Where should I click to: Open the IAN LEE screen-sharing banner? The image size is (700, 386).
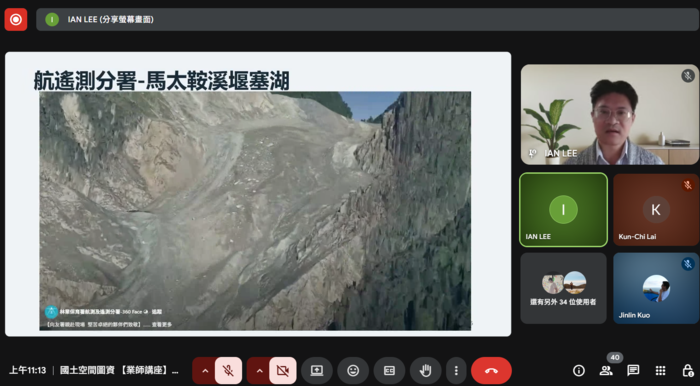point(367,19)
